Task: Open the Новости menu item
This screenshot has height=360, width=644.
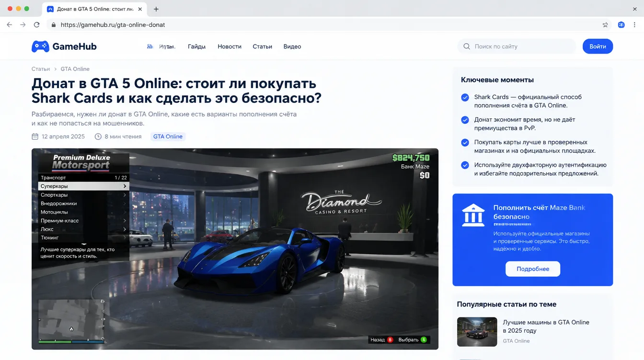Action: (230, 46)
